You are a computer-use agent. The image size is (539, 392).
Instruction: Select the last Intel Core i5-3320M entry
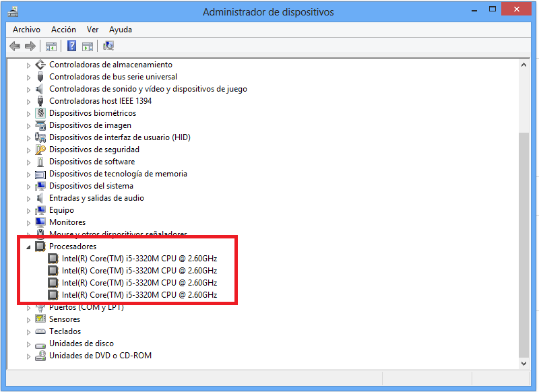[139, 295]
